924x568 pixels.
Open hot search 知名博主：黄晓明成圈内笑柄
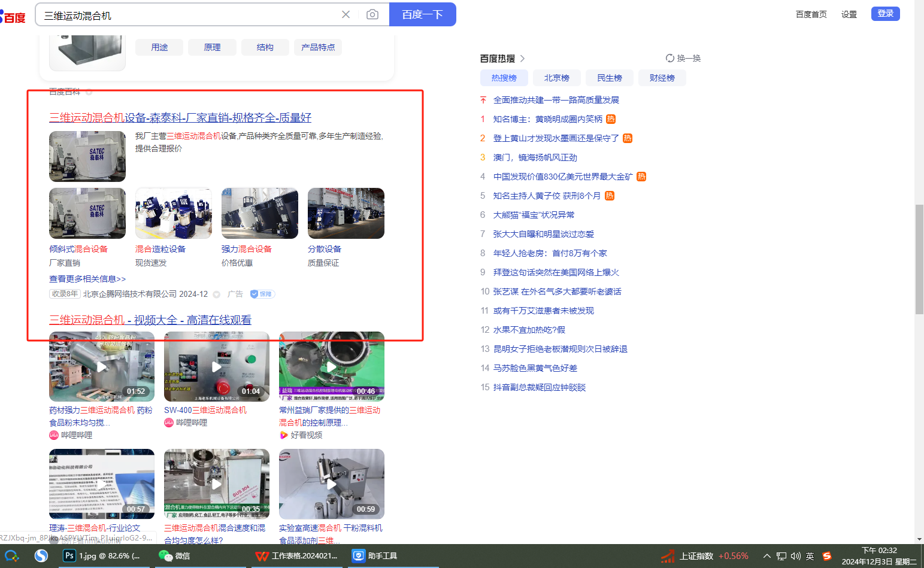[x=548, y=119]
